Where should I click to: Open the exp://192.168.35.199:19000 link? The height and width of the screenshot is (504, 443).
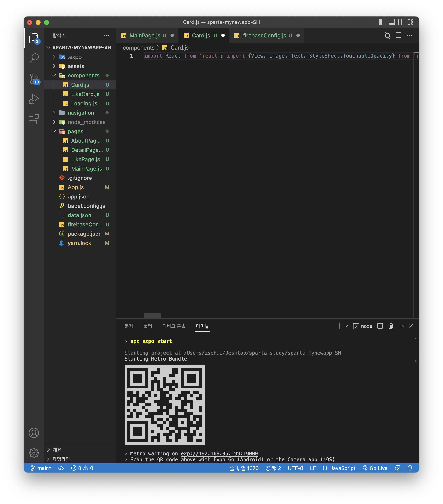click(x=219, y=453)
